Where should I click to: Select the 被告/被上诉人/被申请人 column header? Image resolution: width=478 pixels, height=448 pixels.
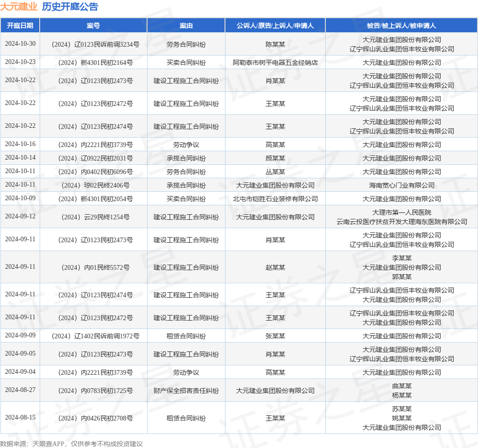click(x=401, y=26)
